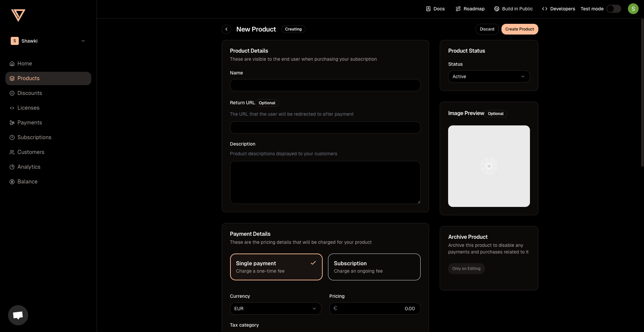644x332 pixels.
Task: Toggle the Test mode switch
Action: point(613,9)
